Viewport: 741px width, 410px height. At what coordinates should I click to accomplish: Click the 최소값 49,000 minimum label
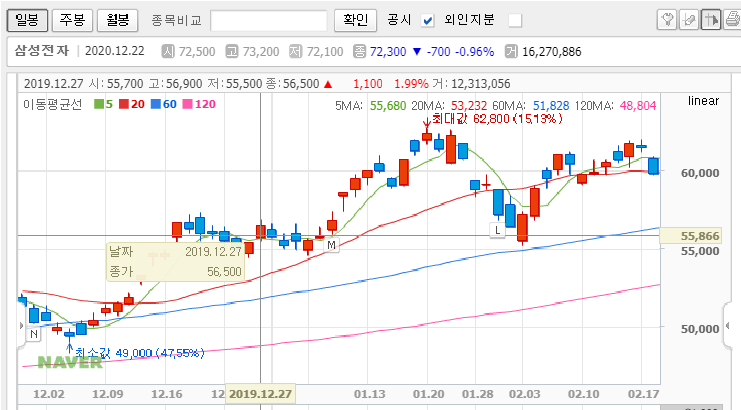(139, 353)
